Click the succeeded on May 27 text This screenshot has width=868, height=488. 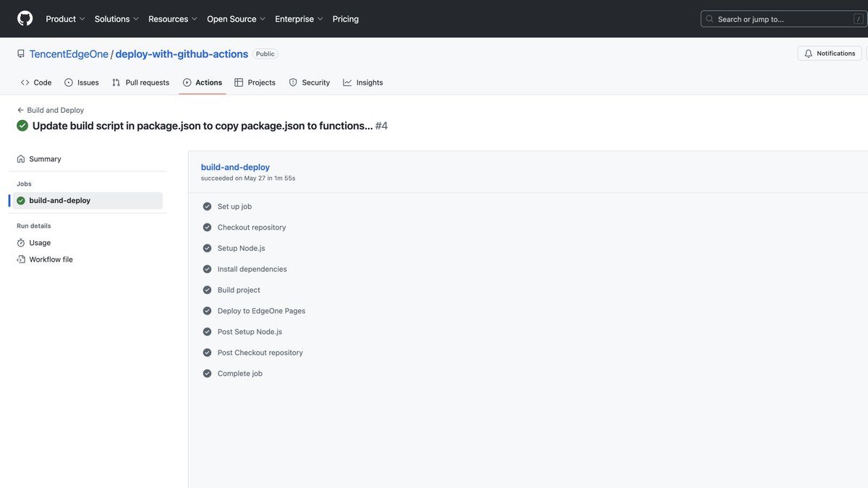point(248,178)
